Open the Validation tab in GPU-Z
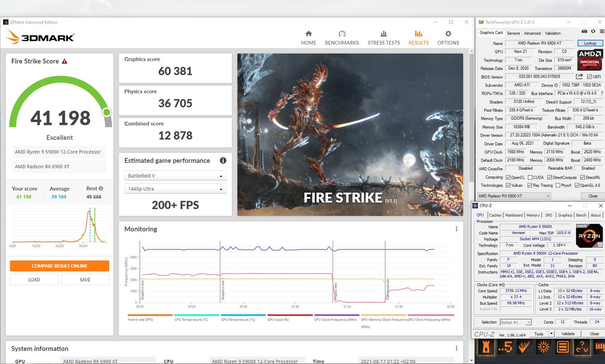This screenshot has width=605, height=364. [x=553, y=33]
